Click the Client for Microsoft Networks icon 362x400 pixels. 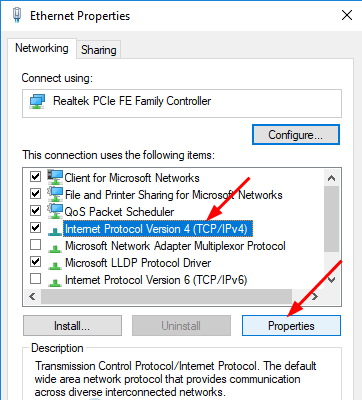[x=55, y=177]
